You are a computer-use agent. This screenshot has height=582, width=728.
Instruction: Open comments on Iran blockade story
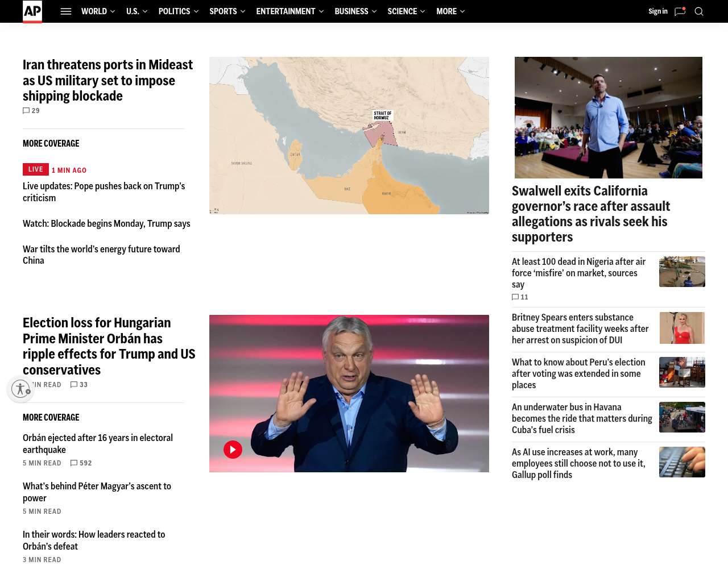[31, 111]
